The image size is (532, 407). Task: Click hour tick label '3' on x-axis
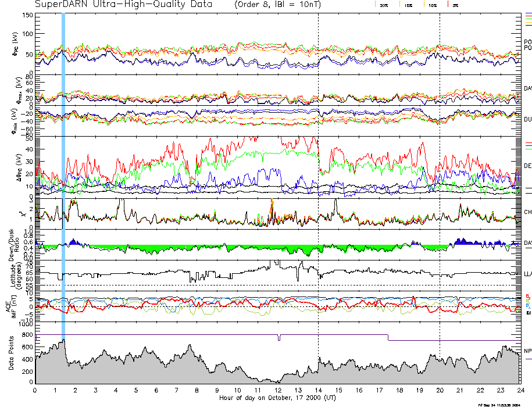click(96, 390)
